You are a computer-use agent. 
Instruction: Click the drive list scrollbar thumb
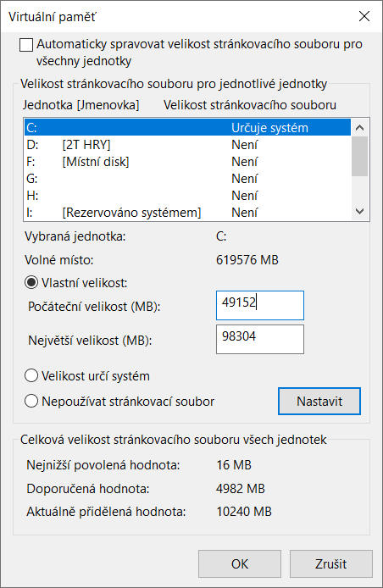click(x=360, y=156)
